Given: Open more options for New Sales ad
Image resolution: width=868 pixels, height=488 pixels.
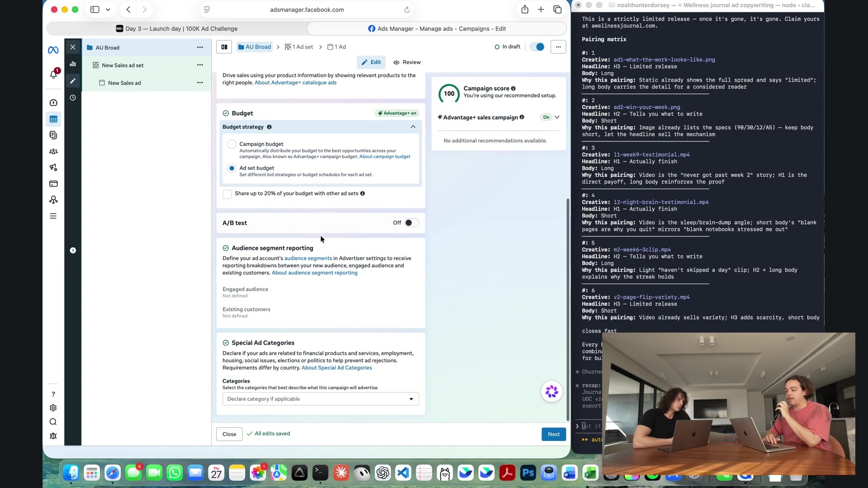Looking at the screenshot, I should point(200,83).
